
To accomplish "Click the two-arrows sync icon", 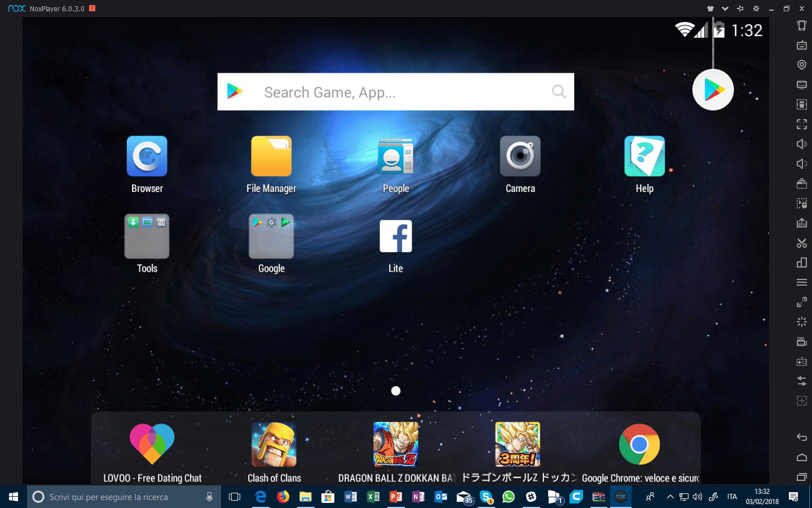I will 802,381.
